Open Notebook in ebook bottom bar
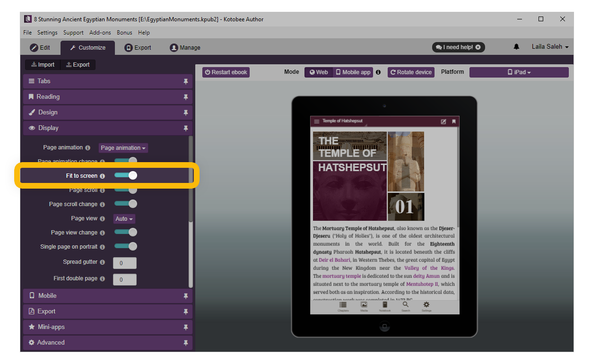 (385, 307)
